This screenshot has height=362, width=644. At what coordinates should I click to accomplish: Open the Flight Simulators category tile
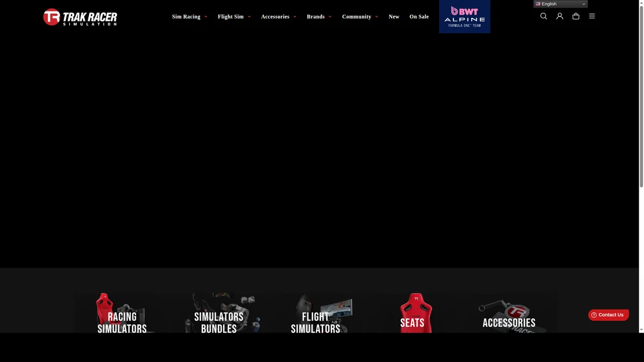[316, 316]
